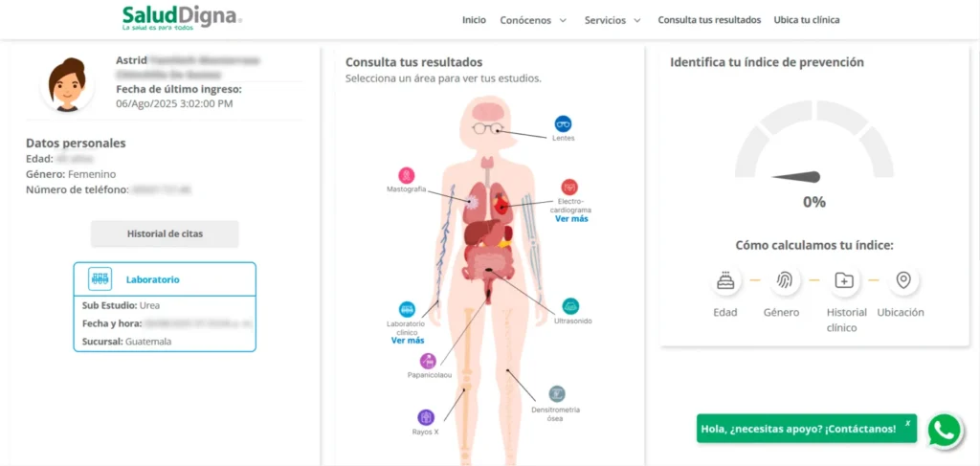Click the Género fingerprint icon
Viewport: 980px width, 466px height.
click(785, 280)
